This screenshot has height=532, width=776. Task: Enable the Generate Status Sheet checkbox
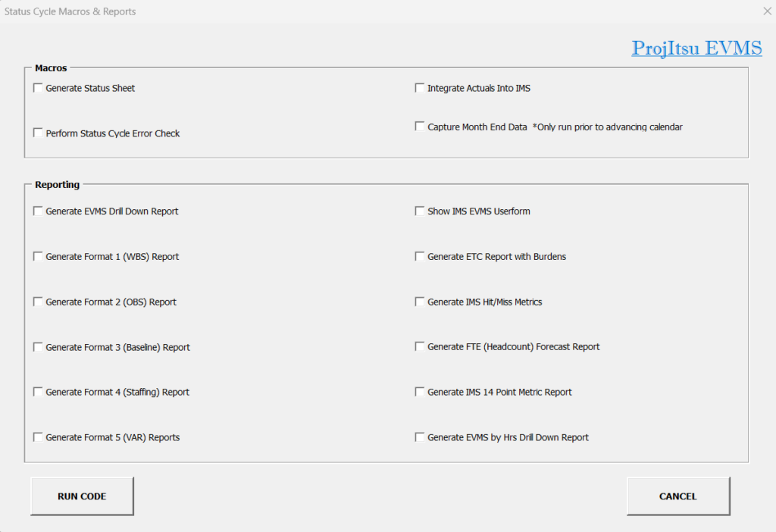[x=38, y=88]
